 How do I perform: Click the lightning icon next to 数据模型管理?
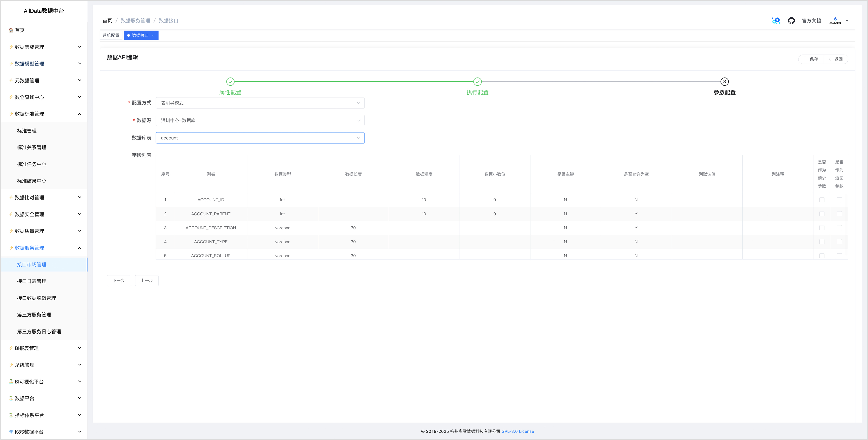(x=11, y=63)
